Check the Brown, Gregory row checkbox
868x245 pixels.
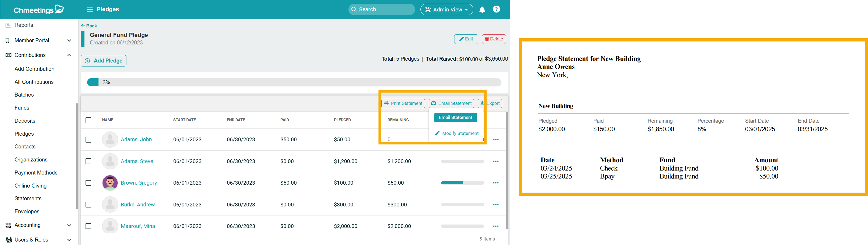tap(89, 183)
